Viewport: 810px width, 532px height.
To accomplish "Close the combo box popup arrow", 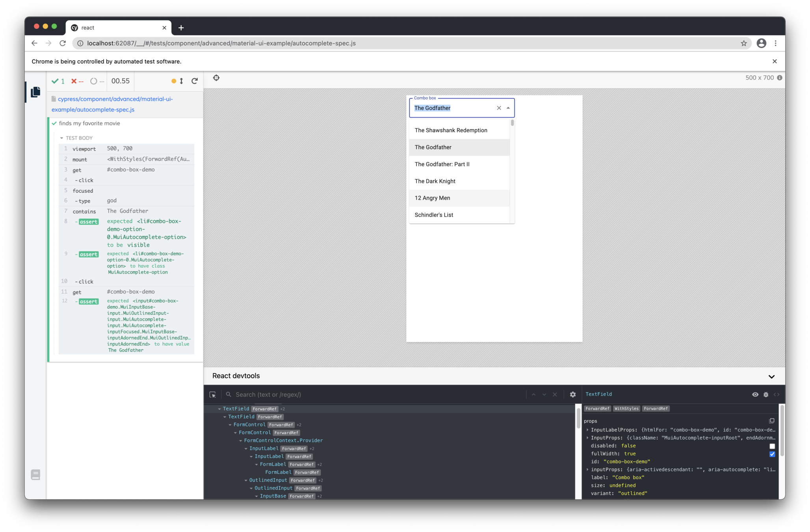I will pos(508,108).
